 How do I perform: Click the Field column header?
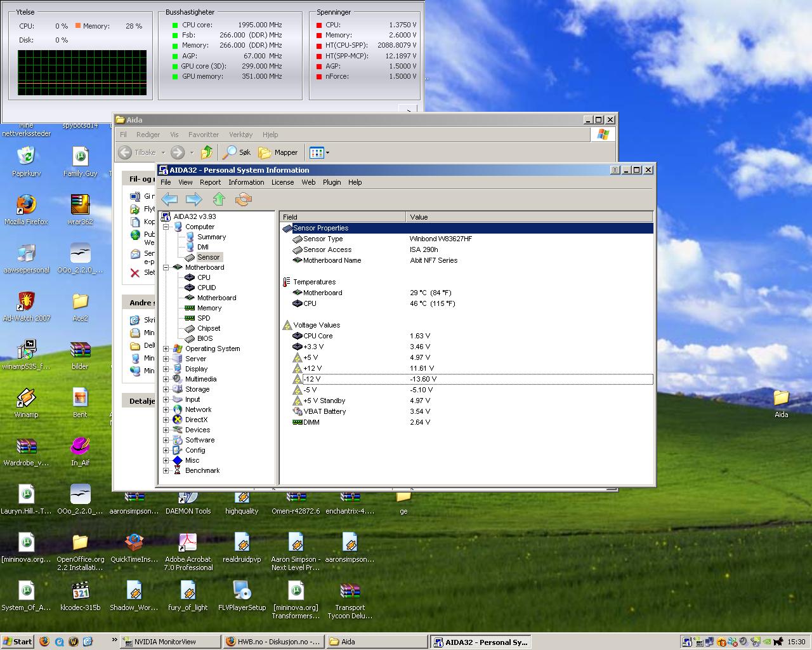tap(343, 217)
